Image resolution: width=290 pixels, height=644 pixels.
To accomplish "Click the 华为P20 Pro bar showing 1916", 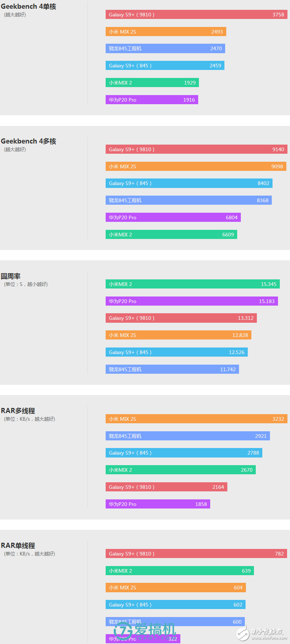I will pyautogui.click(x=152, y=100).
